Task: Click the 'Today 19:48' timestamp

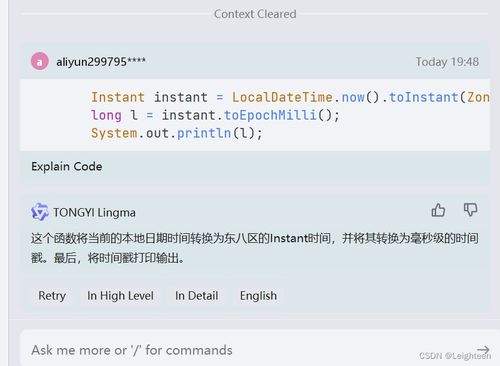Action: (x=447, y=62)
